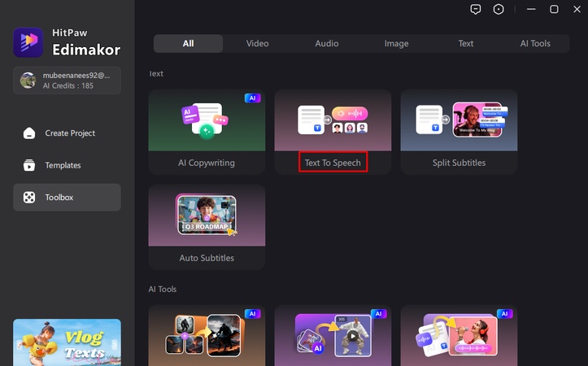Click the HitPaw Edimakor logo icon

(28, 42)
